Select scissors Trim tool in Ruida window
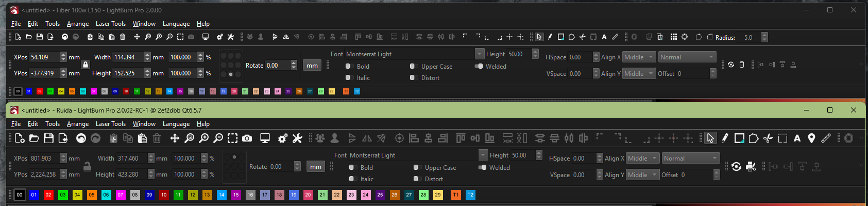Image resolution: width=868 pixels, height=206 pixels. tap(768, 138)
